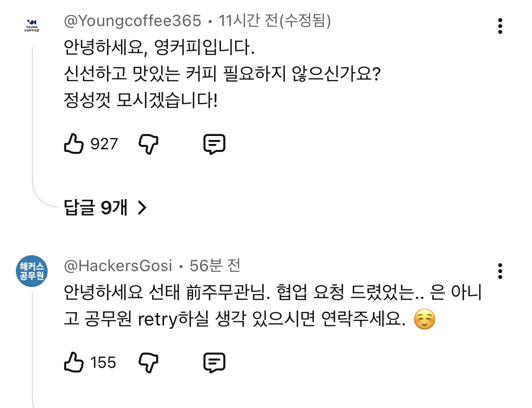The image size is (532, 408).
Task: Dislike the Youngcoffee365 comment
Action: click(149, 144)
